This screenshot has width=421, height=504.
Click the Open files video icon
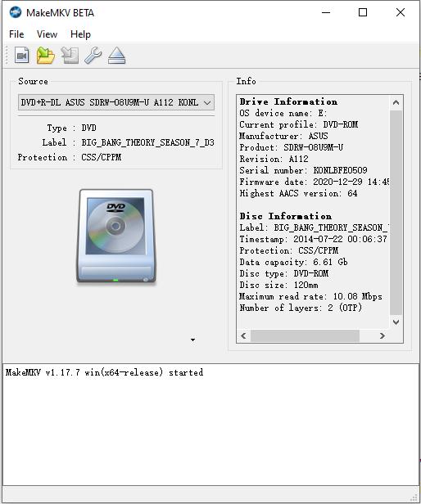pyautogui.click(x=21, y=56)
